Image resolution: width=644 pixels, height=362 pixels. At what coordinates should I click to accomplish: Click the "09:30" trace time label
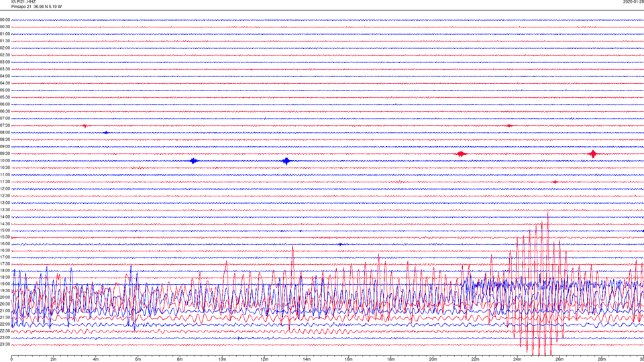(5, 154)
